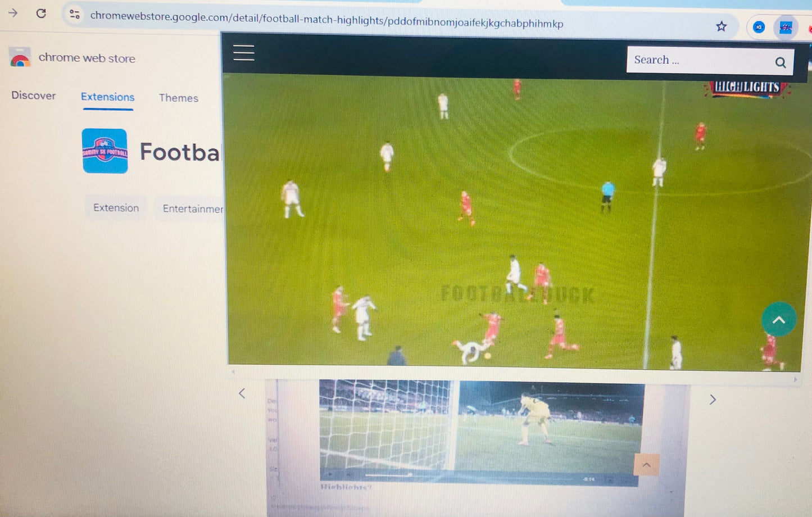Go forward with the browser arrow
This screenshot has width=812, height=517.
coord(13,12)
